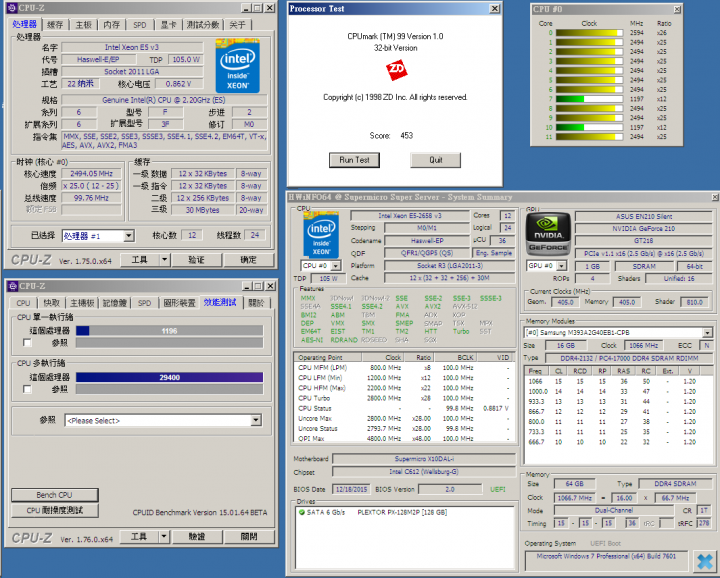Click the Core 0 clock bar

(x=589, y=33)
